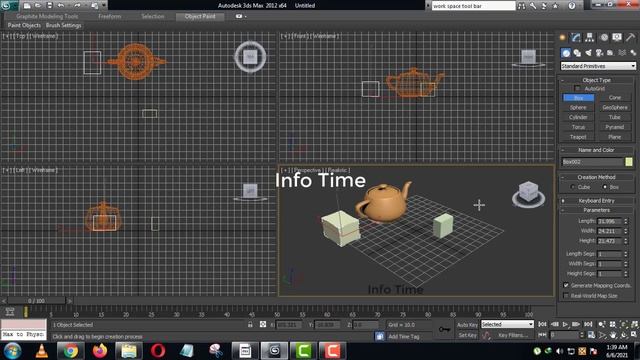Click the Cylinder object type button
640x360 pixels.
[578, 117]
